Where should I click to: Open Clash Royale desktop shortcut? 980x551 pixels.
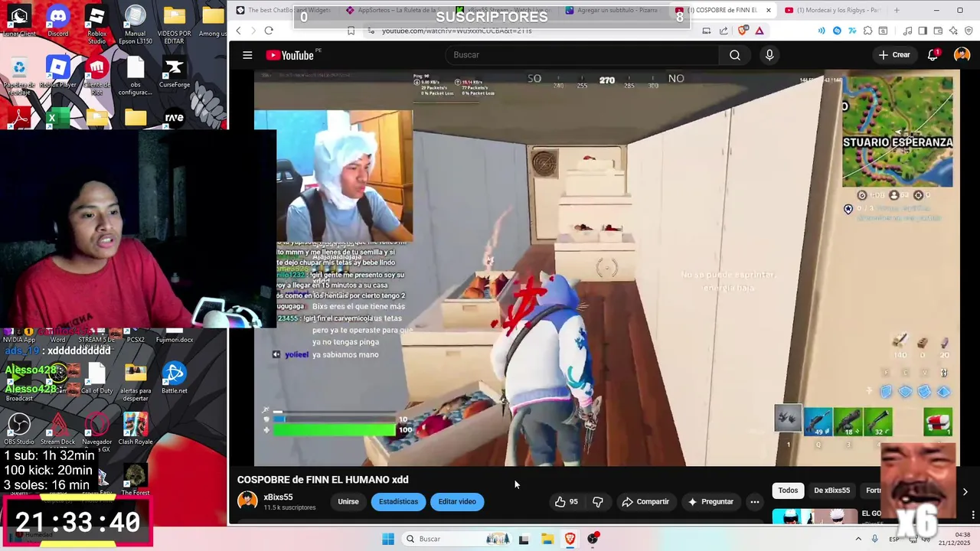tap(136, 429)
